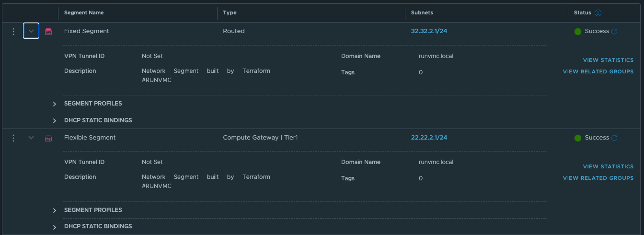View Related Groups for Flexible Segment
The width and height of the screenshot is (644, 235).
pos(598,178)
